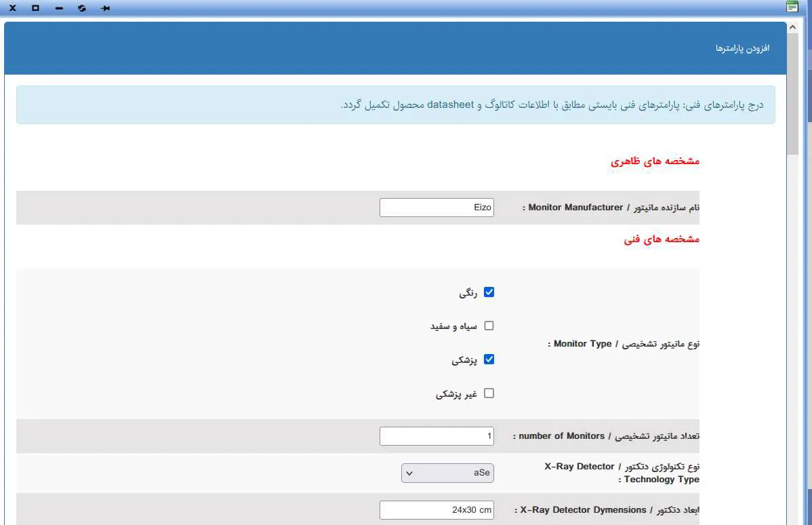Click the vertical scrollbar thumb
This screenshot has width=812, height=525.
point(792,95)
